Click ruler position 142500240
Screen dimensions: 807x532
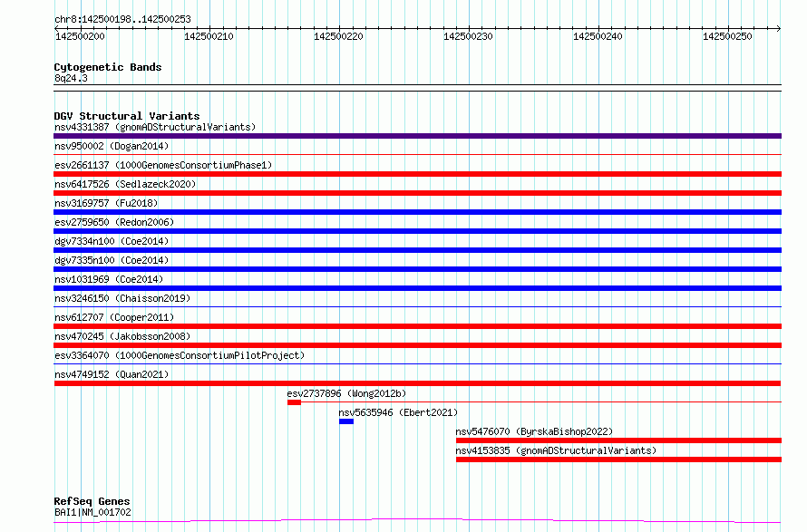click(598, 36)
